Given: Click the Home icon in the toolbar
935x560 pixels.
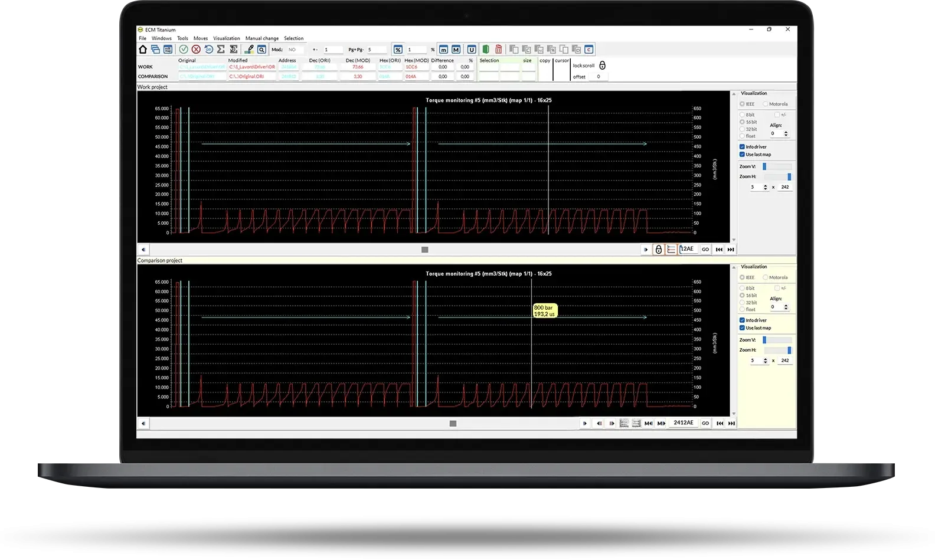Looking at the screenshot, I should pos(143,50).
